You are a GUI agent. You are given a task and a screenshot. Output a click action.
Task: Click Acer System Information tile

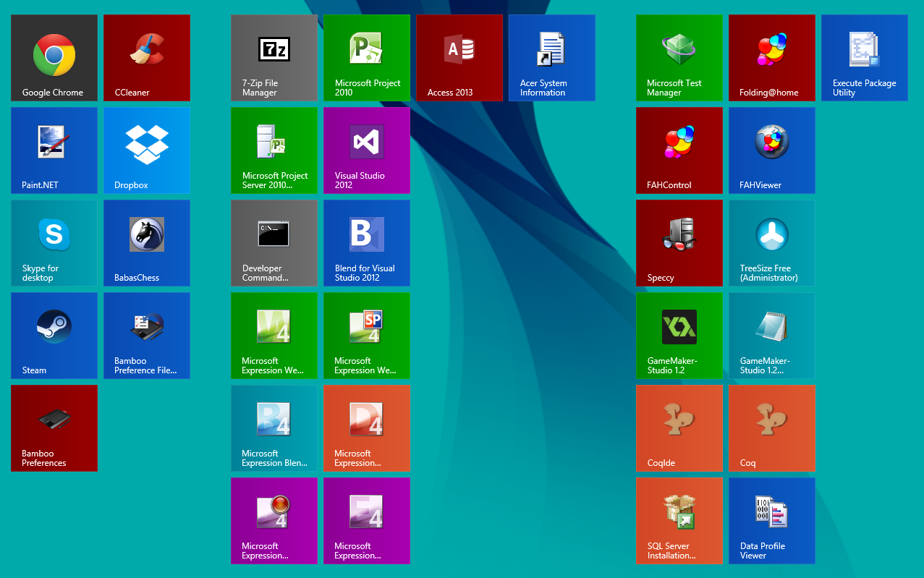pyautogui.click(x=552, y=58)
